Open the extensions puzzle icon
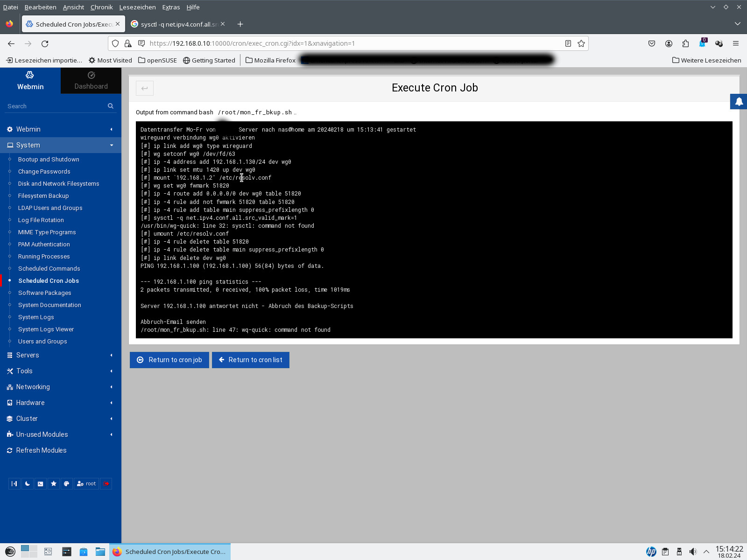 [685, 43]
